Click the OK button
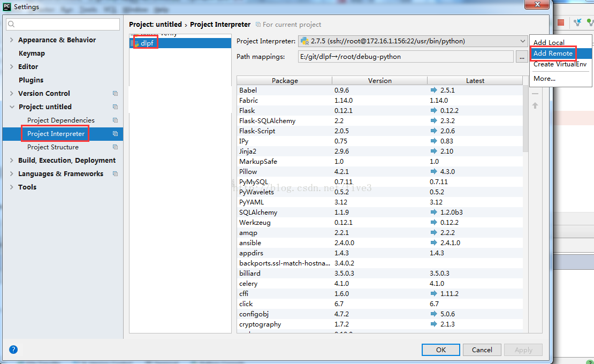Screen dimensions: 594x364 [x=441, y=350]
